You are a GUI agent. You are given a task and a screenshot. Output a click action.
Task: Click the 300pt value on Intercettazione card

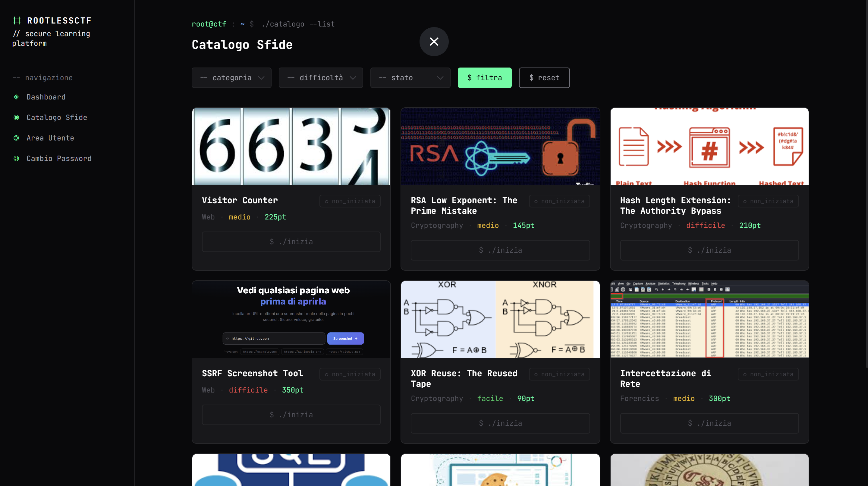point(719,399)
